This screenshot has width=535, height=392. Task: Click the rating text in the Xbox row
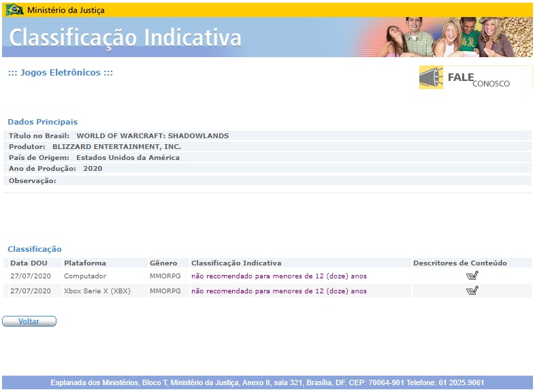[x=278, y=291]
